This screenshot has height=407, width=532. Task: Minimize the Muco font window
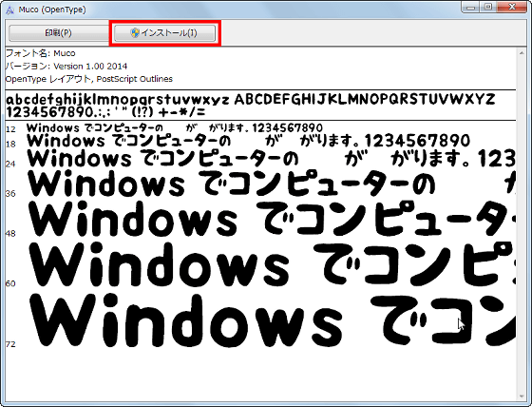(470, 7)
